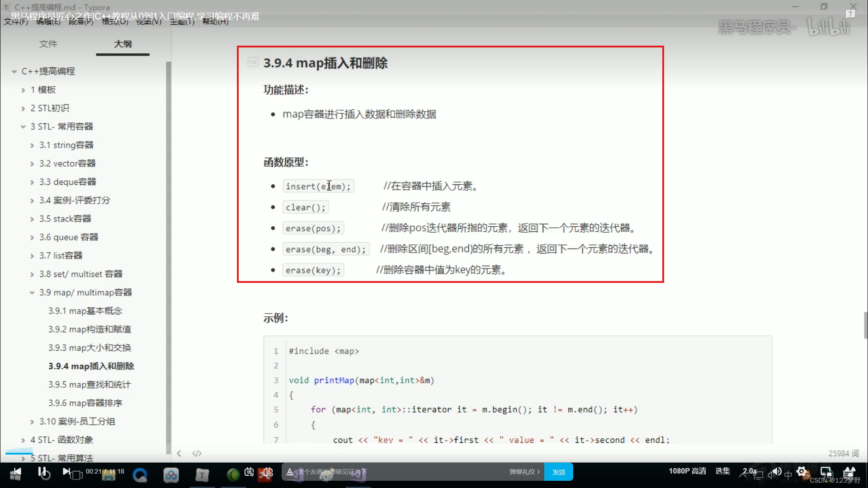This screenshot has height=488, width=868.
Task: Collapse the 3.9 map/multimap容器 section
Action: (x=32, y=292)
